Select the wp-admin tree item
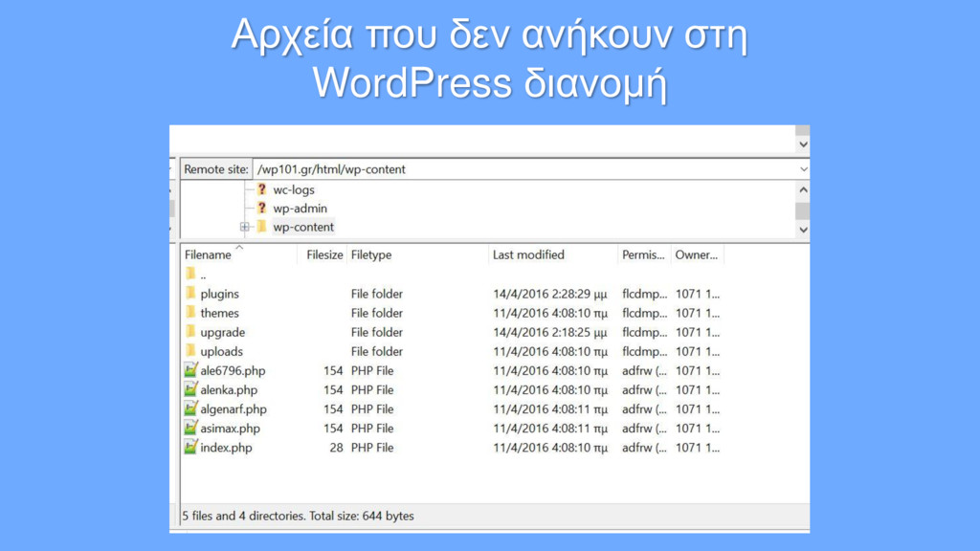This screenshot has height=551, width=980. (300, 209)
